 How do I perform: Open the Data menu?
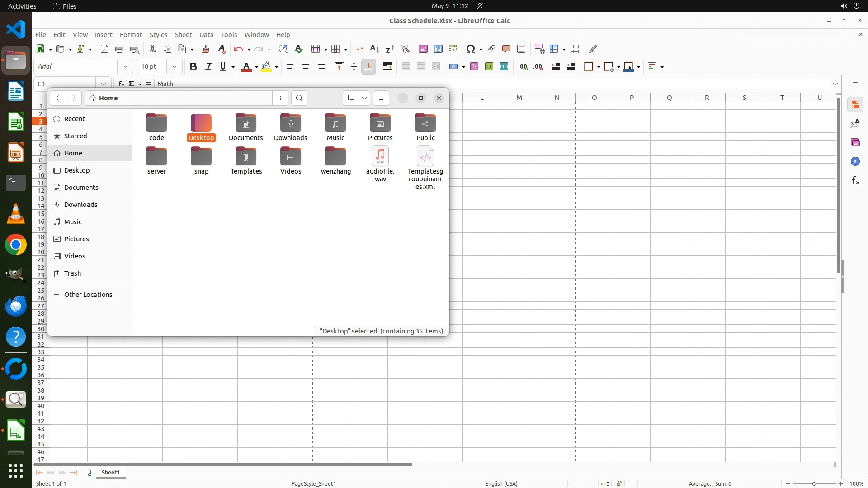click(x=206, y=35)
